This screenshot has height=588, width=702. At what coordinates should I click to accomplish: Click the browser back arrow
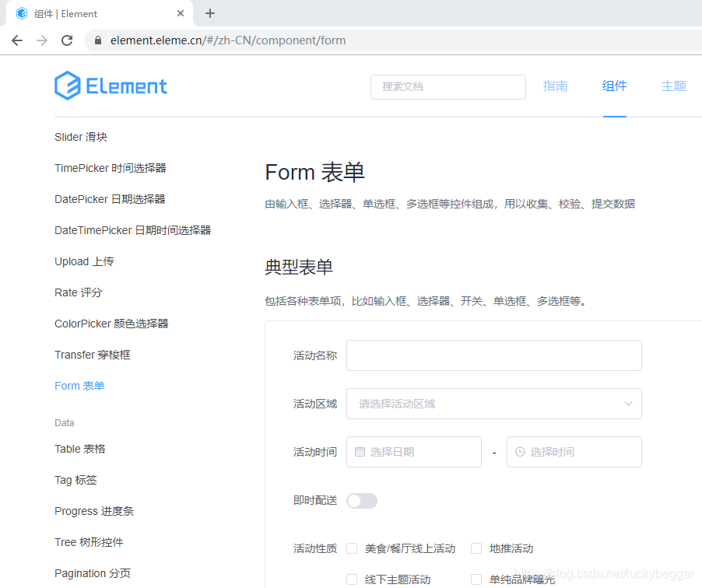coord(16,40)
